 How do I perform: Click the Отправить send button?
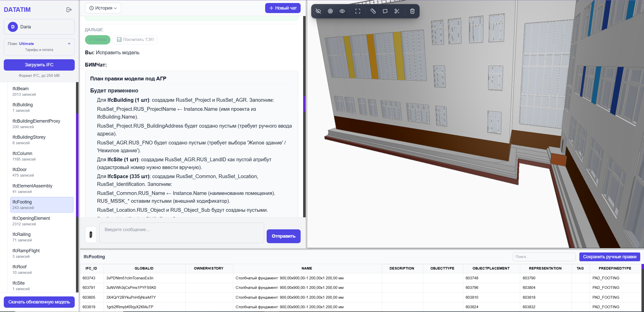click(284, 236)
